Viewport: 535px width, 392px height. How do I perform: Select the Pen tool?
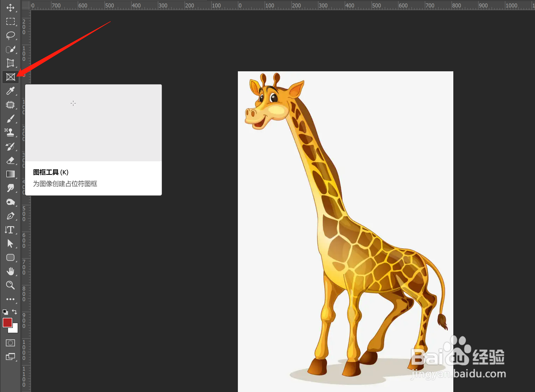[10, 216]
